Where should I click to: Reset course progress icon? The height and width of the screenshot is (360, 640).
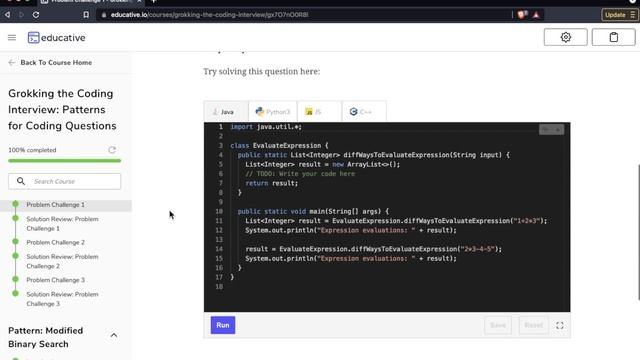point(112,150)
